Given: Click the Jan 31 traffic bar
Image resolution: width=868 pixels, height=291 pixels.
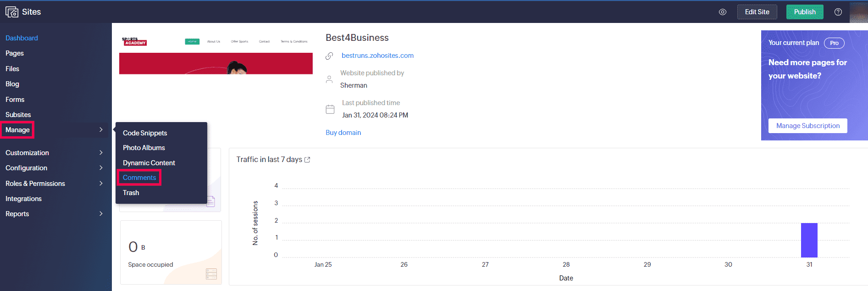Looking at the screenshot, I should pyautogui.click(x=809, y=240).
